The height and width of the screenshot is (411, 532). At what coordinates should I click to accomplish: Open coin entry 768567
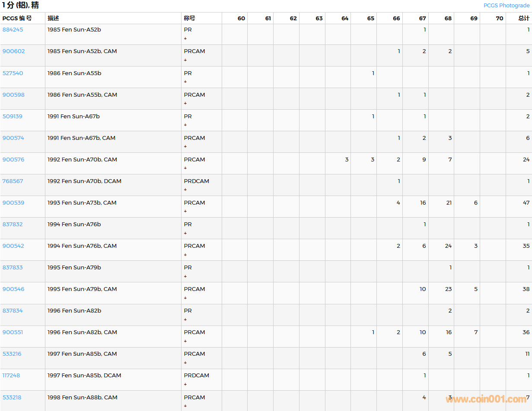(13, 181)
